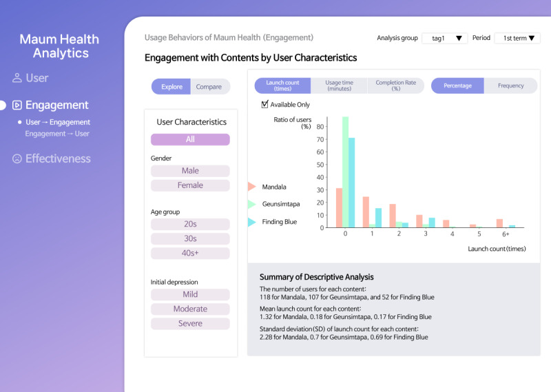
Task: Open the Analysis group tag1 dropdown
Action: (x=444, y=38)
